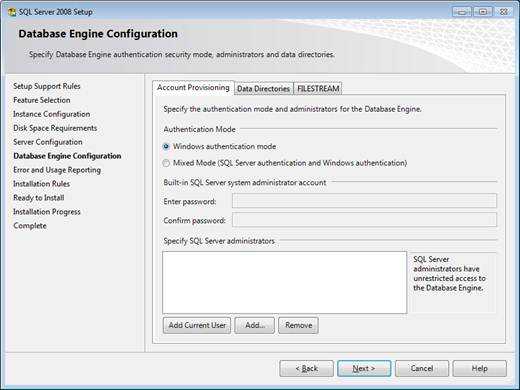Click the Enter password field

[364, 201]
